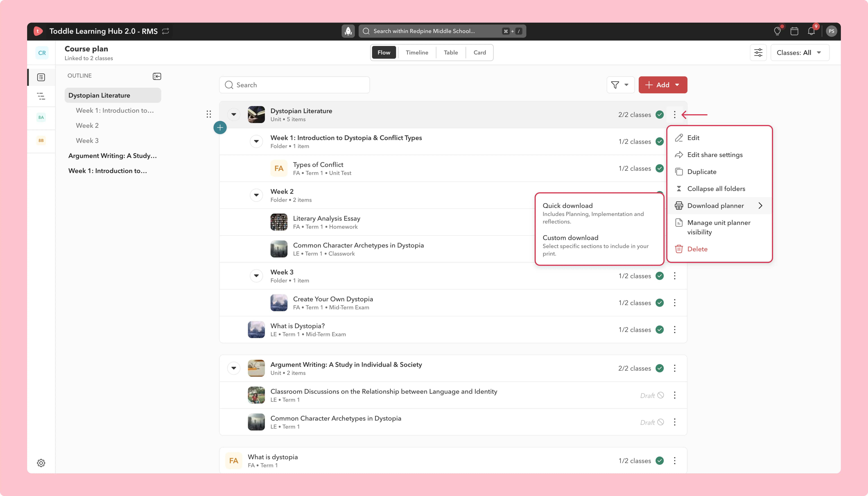This screenshot has width=868, height=496.
Task: Select class 8A in the sidebar
Action: [41, 117]
